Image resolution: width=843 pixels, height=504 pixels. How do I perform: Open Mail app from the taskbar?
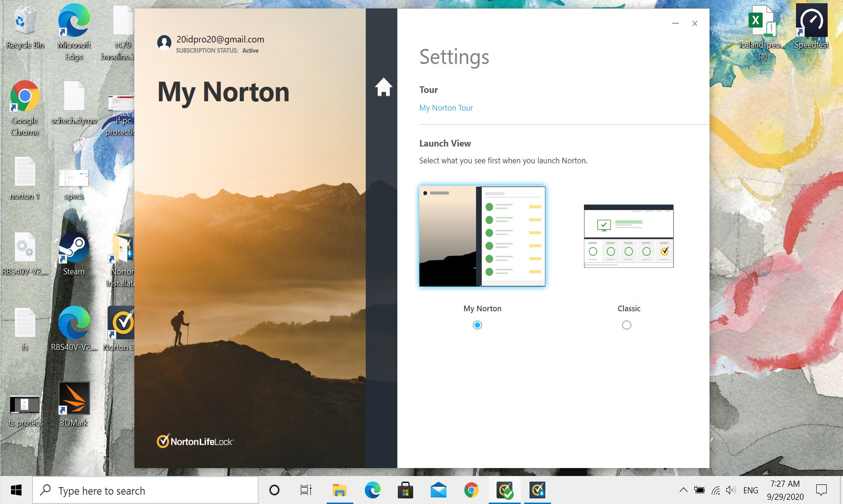[x=438, y=490]
